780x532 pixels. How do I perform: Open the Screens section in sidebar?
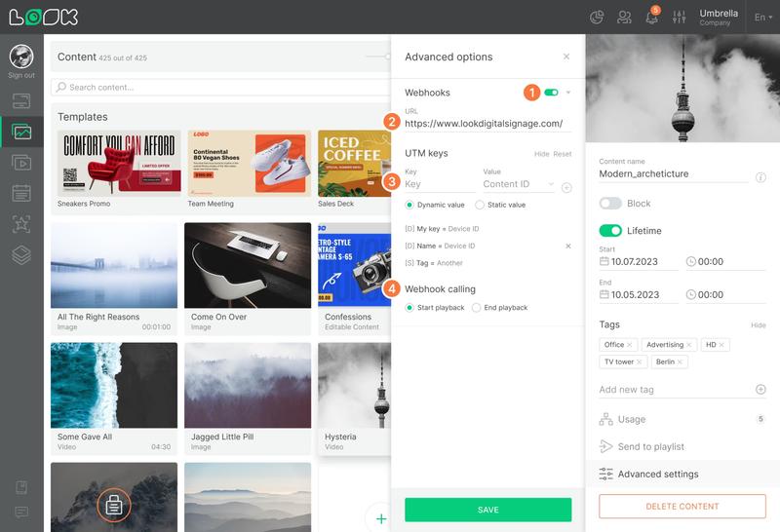point(21,101)
